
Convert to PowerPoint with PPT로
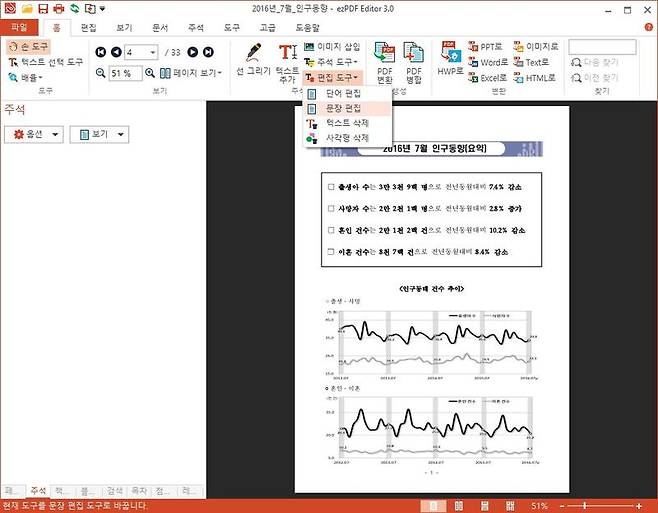tap(486, 46)
